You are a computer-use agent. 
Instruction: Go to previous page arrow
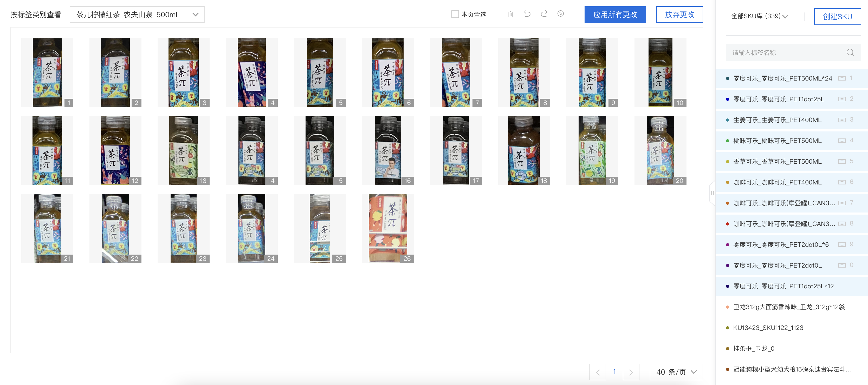click(598, 372)
